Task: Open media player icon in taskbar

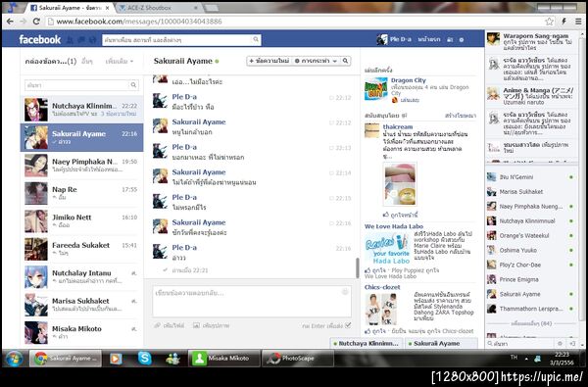Action: 116,359
